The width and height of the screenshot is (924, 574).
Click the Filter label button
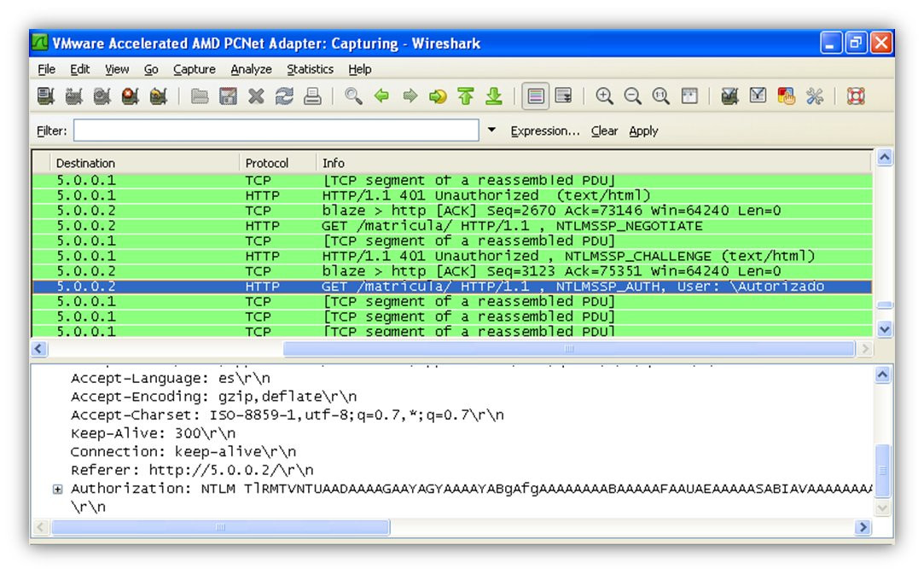[x=51, y=130]
